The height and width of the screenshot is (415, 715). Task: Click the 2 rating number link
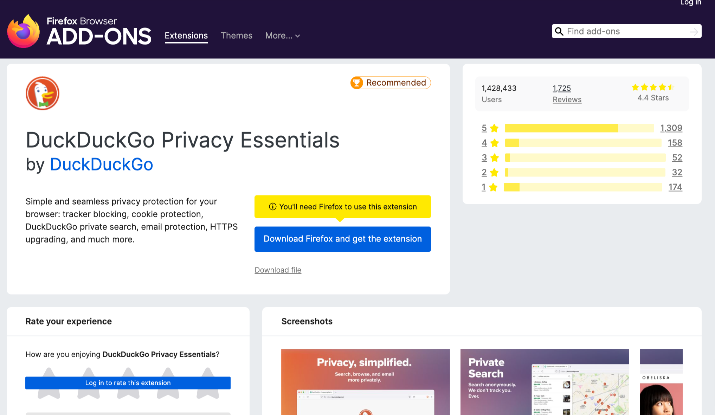(484, 173)
